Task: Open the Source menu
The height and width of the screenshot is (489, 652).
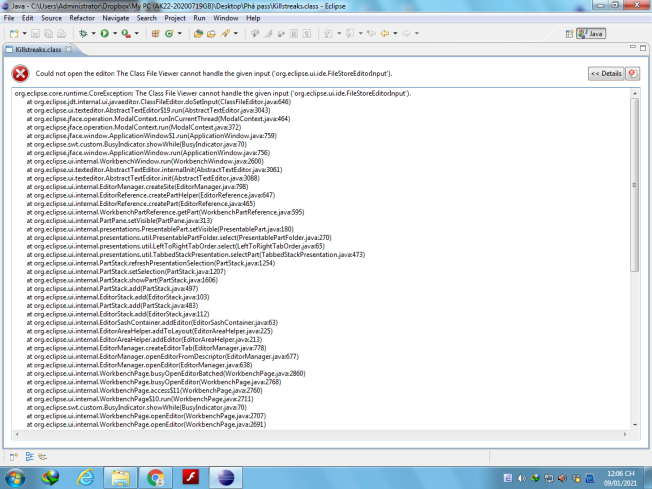Action: (x=52, y=18)
